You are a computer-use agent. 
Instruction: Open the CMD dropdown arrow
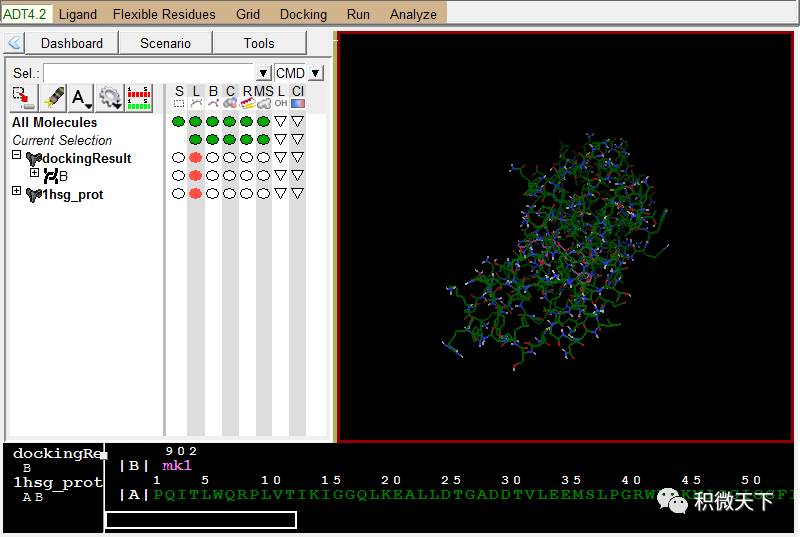(316, 73)
